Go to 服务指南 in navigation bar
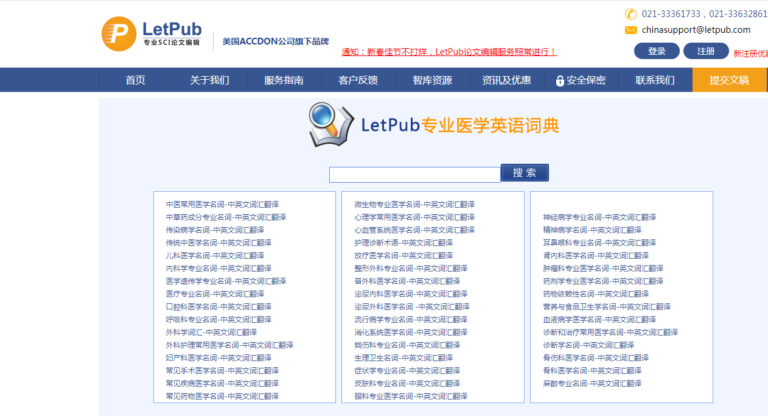This screenshot has width=768, height=419. tap(284, 80)
